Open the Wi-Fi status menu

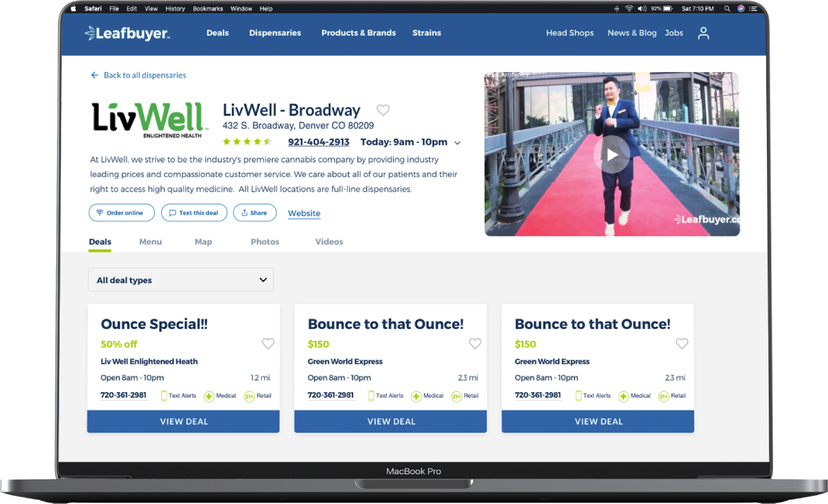629,9
